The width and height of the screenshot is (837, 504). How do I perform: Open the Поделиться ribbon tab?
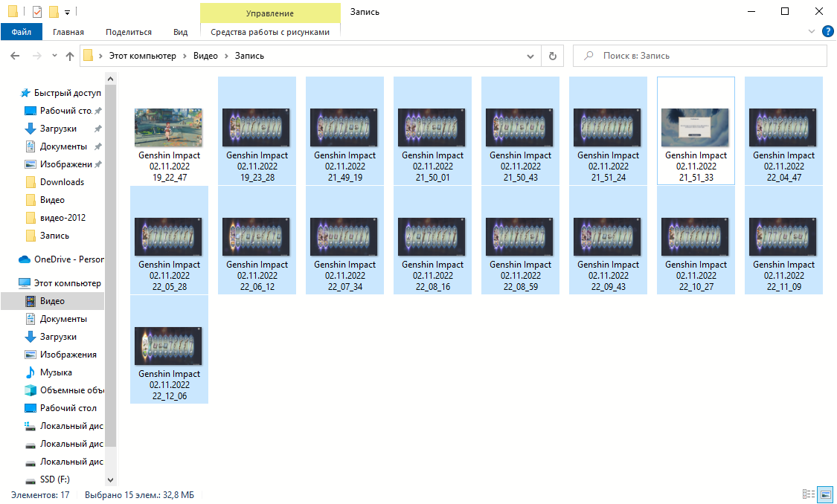129,32
